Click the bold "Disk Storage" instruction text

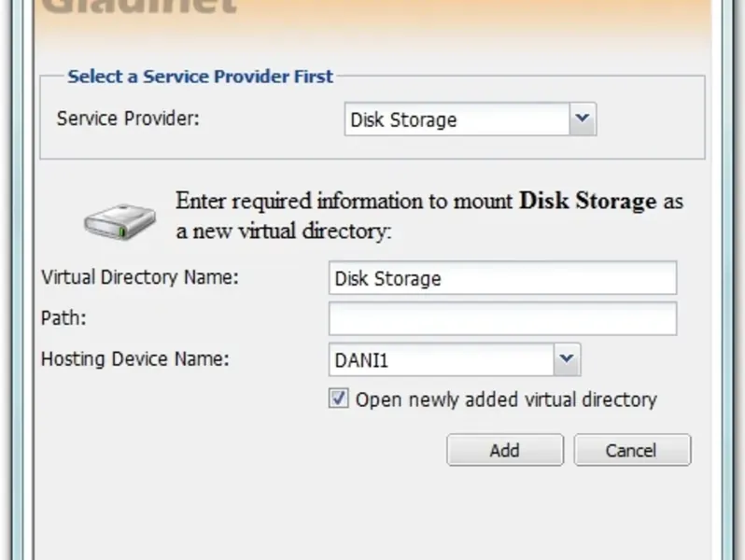coord(587,202)
